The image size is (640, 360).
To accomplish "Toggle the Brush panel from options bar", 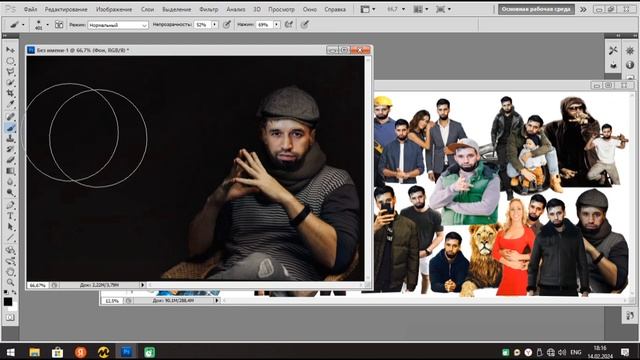I will 59,24.
